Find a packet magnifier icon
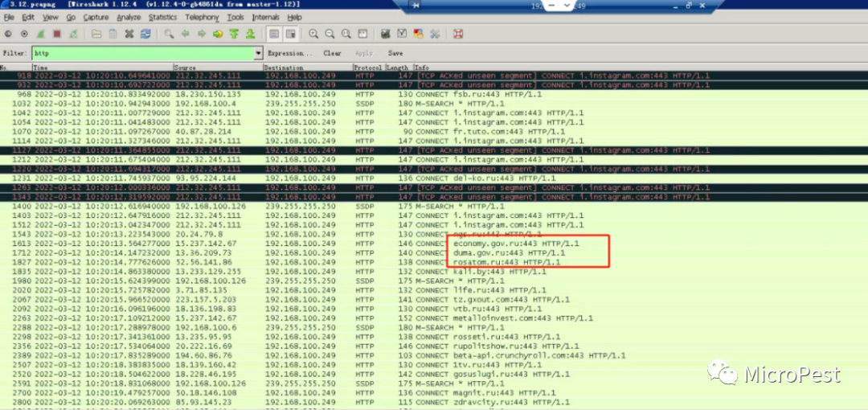The height and width of the screenshot is (410, 868). pos(169,35)
